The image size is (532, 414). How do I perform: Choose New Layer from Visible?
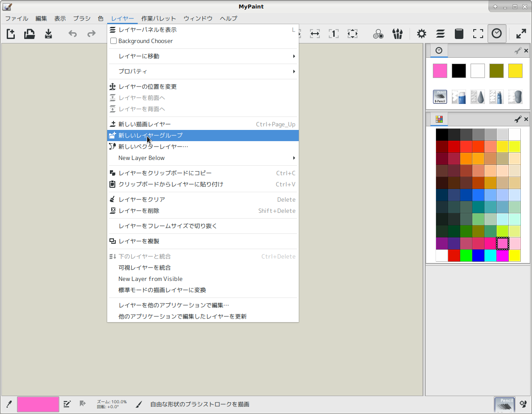pyautogui.click(x=150, y=279)
